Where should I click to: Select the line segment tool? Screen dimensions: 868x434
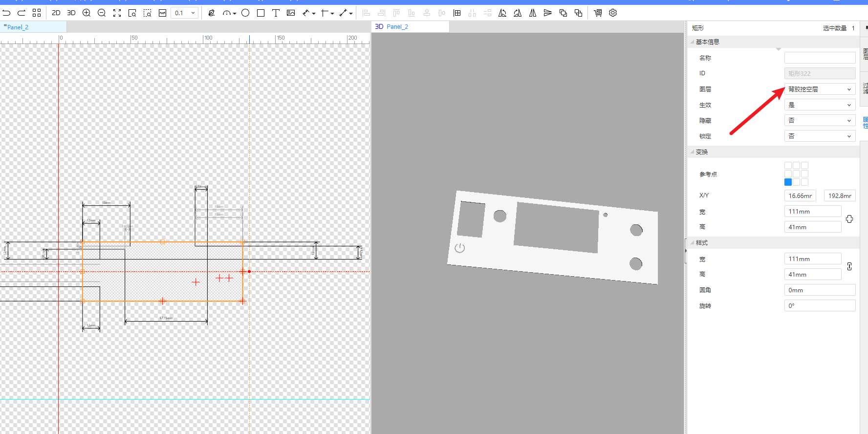(x=343, y=13)
